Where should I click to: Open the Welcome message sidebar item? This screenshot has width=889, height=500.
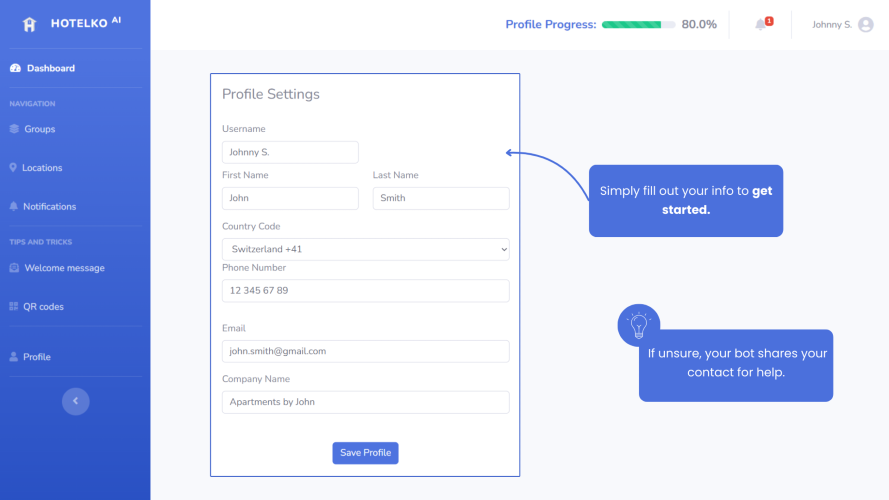tap(57, 268)
